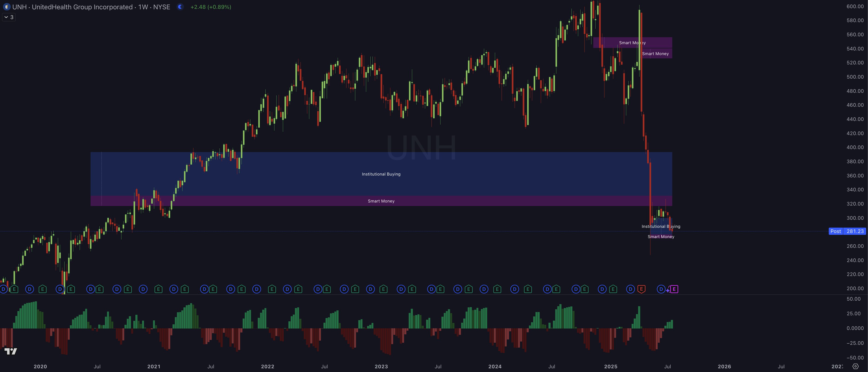Click the Post 281.23 price label
The height and width of the screenshot is (372, 868).
click(x=847, y=231)
